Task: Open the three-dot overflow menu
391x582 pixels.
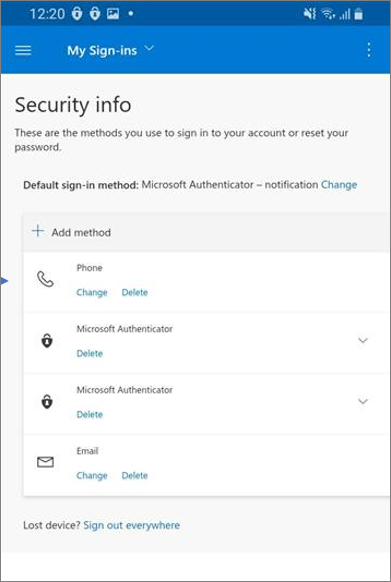Action: [x=369, y=50]
